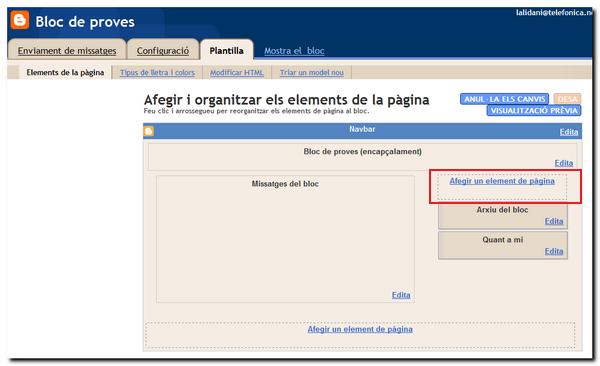The image size is (600, 366).
Task: Open the Modificar HTML subtab
Action: (x=237, y=72)
